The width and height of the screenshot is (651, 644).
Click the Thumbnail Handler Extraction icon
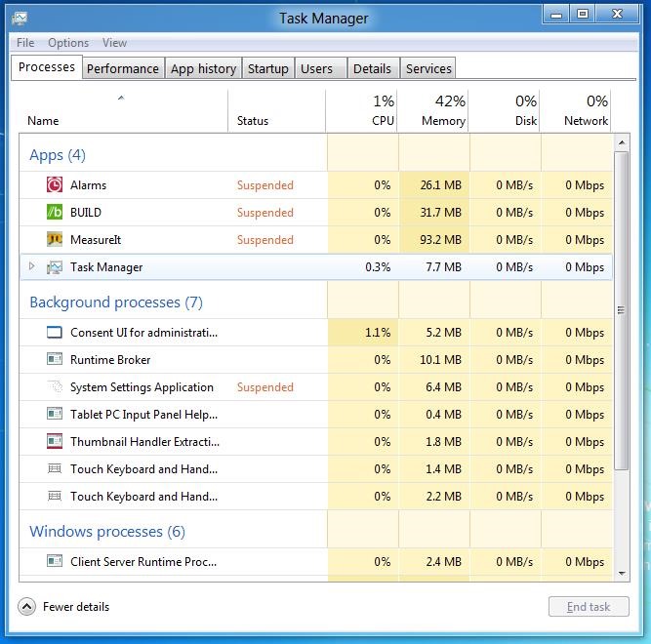(55, 441)
